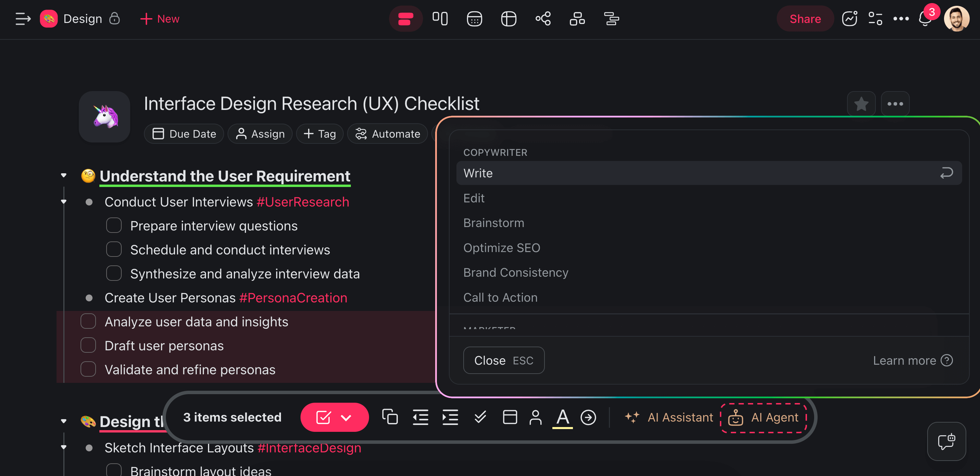This screenshot has width=980, height=476.
Task: Star the project as favorite
Action: (x=861, y=104)
